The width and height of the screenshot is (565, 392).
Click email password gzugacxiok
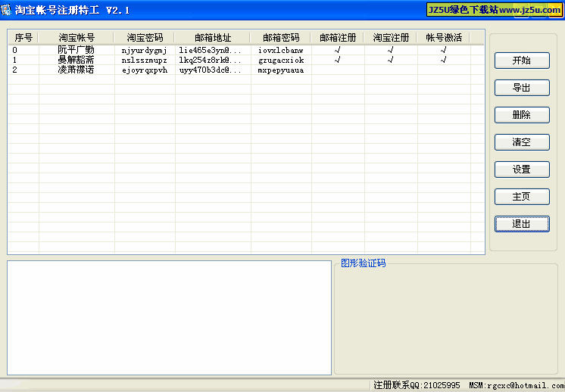[x=281, y=60]
